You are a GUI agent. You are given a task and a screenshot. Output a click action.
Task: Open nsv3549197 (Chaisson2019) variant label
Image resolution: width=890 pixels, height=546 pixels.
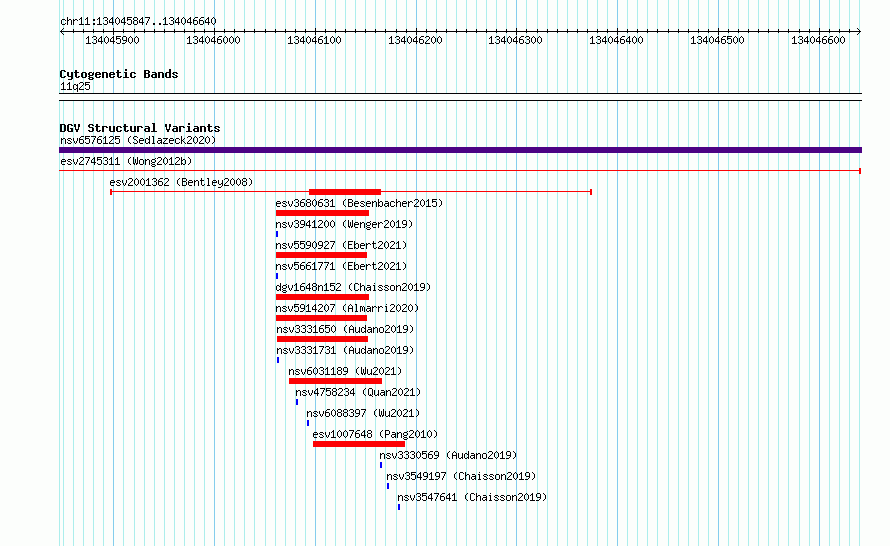click(461, 476)
